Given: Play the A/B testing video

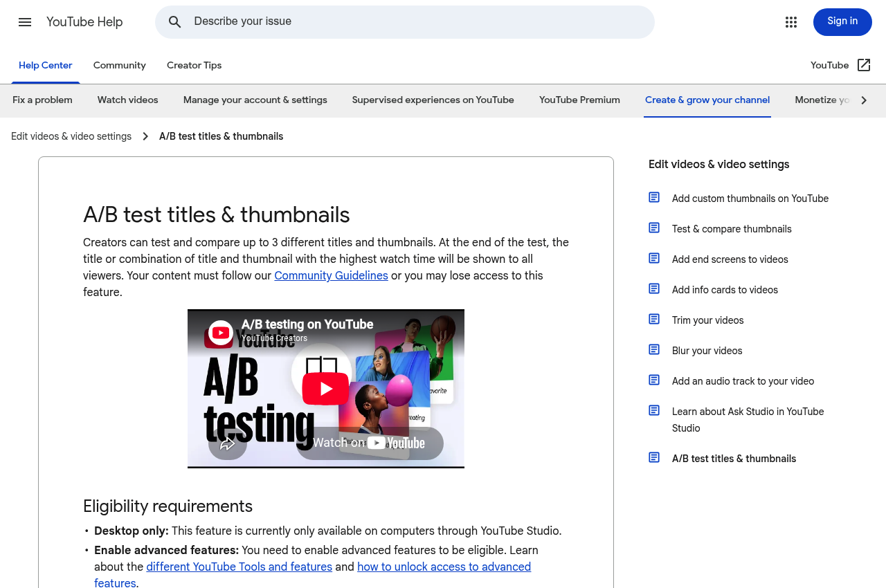Looking at the screenshot, I should click(326, 389).
